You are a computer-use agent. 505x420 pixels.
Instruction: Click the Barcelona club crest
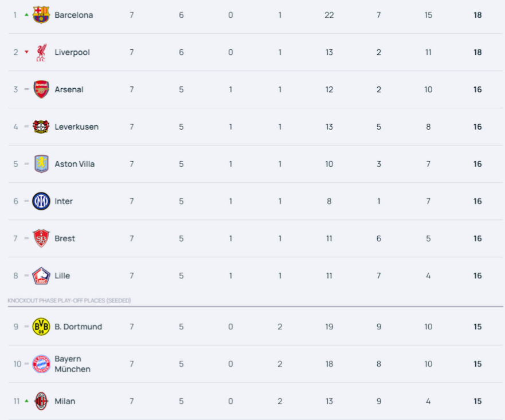pyautogui.click(x=41, y=15)
